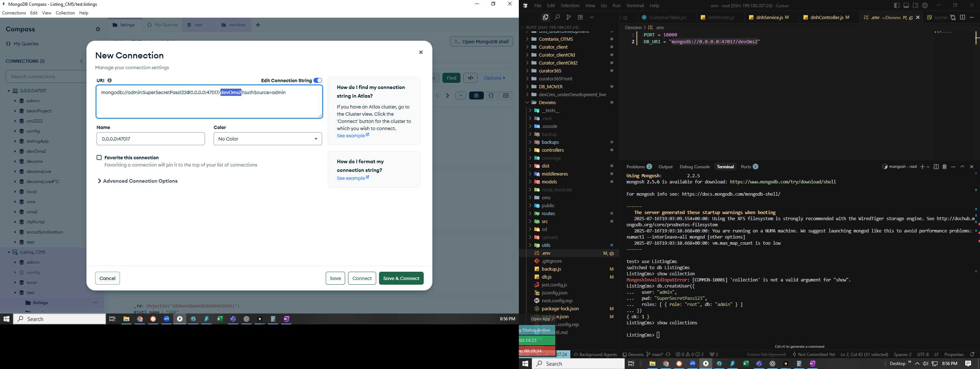Click the Connect button
The image size is (980, 369).
click(x=362, y=278)
